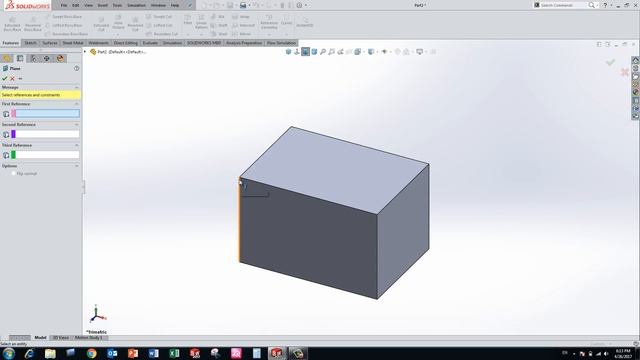Open Google Chrome from the Windows taskbar

tap(91, 353)
